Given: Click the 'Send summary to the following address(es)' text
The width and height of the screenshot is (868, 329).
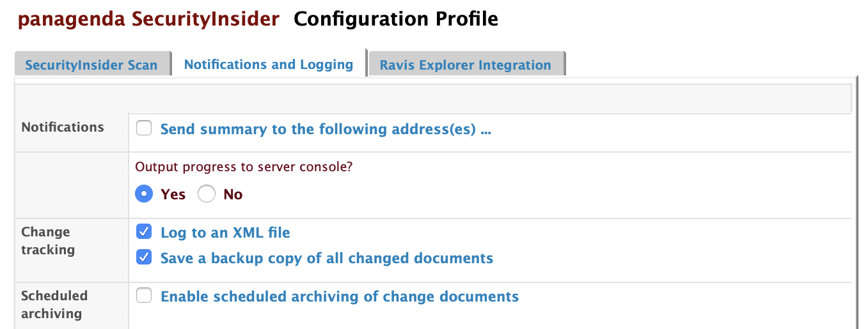Looking at the screenshot, I should click(x=325, y=130).
